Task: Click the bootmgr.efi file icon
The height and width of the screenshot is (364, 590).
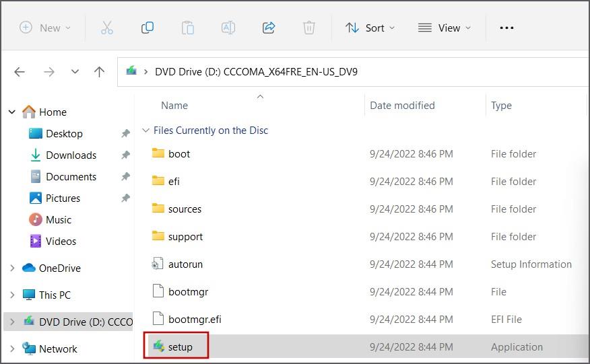Action: tap(158, 318)
